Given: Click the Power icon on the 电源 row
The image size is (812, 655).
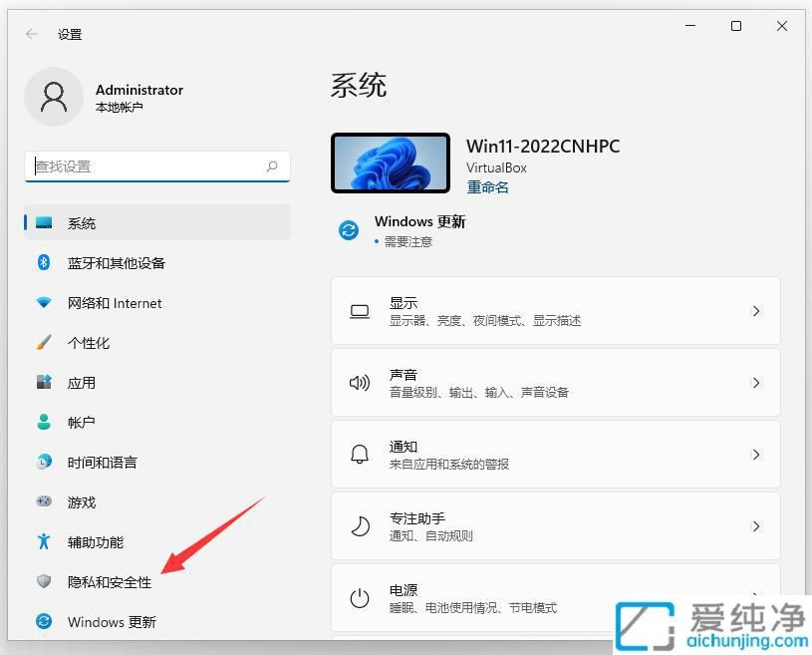Looking at the screenshot, I should pos(360,598).
